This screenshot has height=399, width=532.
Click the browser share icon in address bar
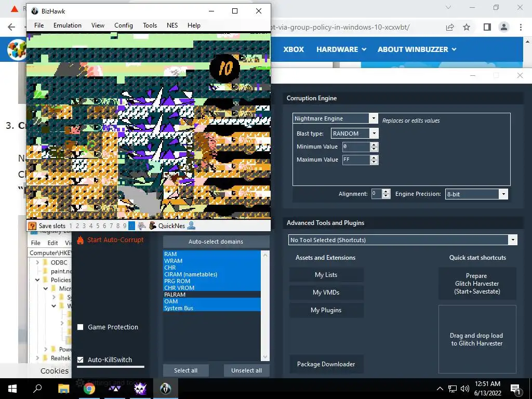click(x=450, y=27)
